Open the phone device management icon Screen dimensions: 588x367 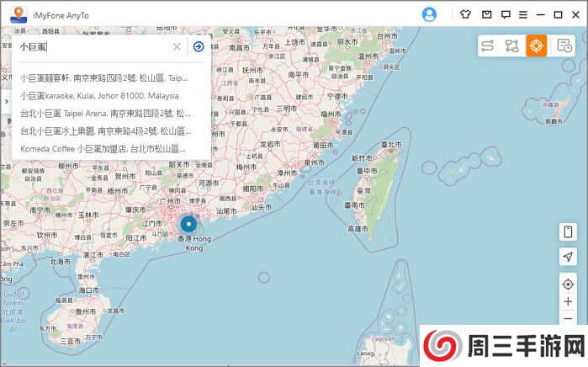pyautogui.click(x=568, y=231)
